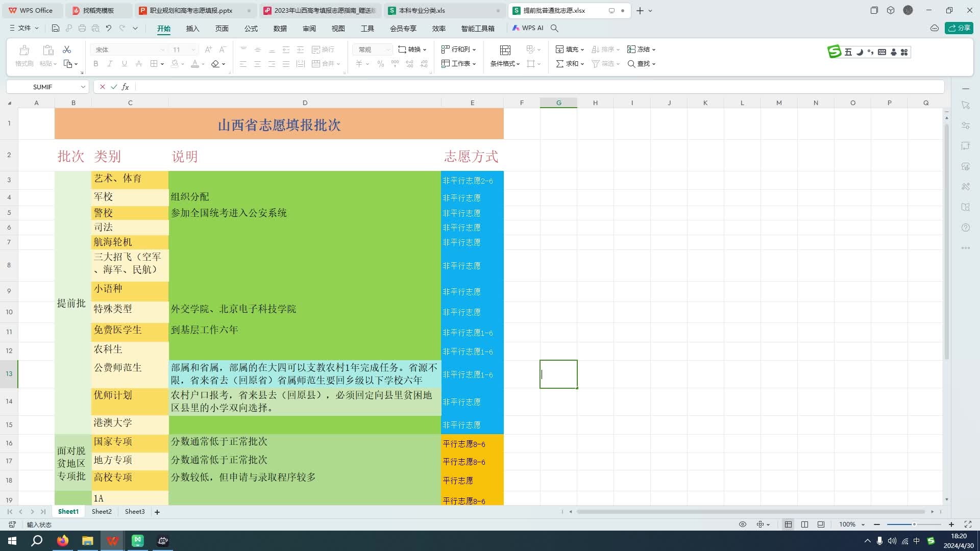
Task: Open conditional formatting (条件格式)
Action: pyautogui.click(x=504, y=64)
